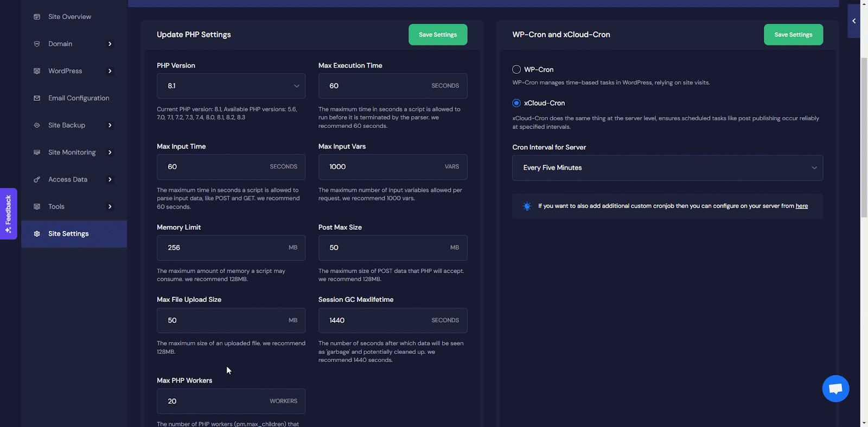Screen dimensions: 868x427
Task: Collapse panel using top-right arrow icon
Action: [x=854, y=21]
